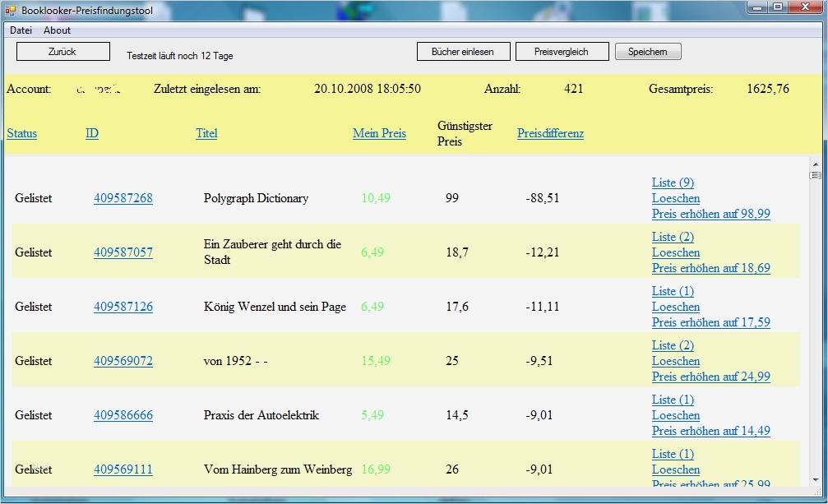Open book ID 409569072
Viewport: 828px width, 504px height.
[123, 361]
